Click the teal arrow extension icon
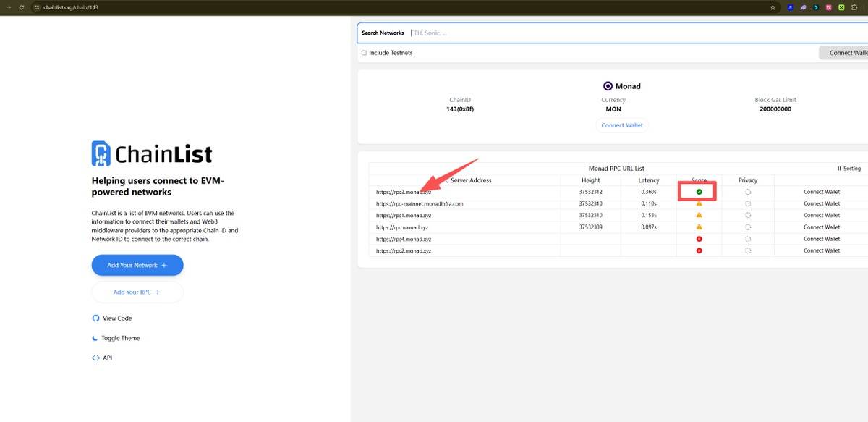This screenshot has height=422, width=868. 816,7
